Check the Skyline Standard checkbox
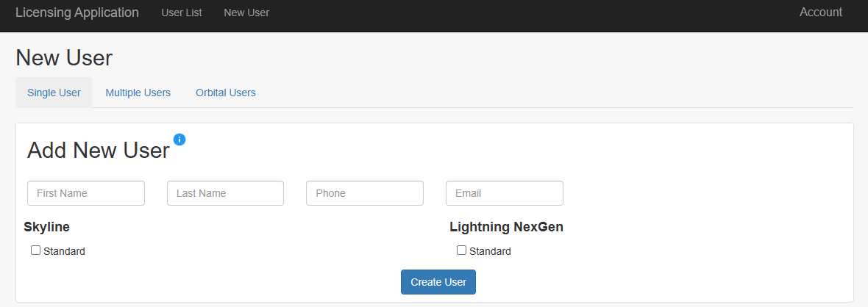This screenshot has width=868, height=307. (35, 250)
